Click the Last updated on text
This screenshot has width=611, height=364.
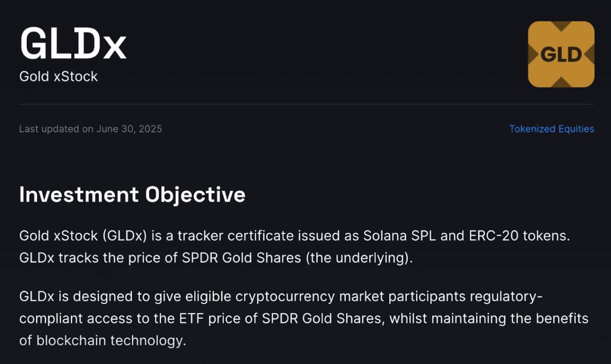pos(56,129)
